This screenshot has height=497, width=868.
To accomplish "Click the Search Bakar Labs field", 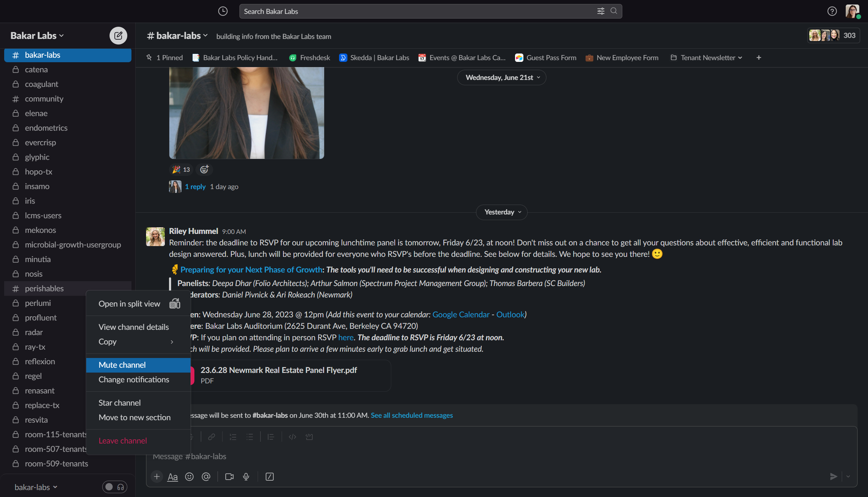I will pyautogui.click(x=417, y=11).
